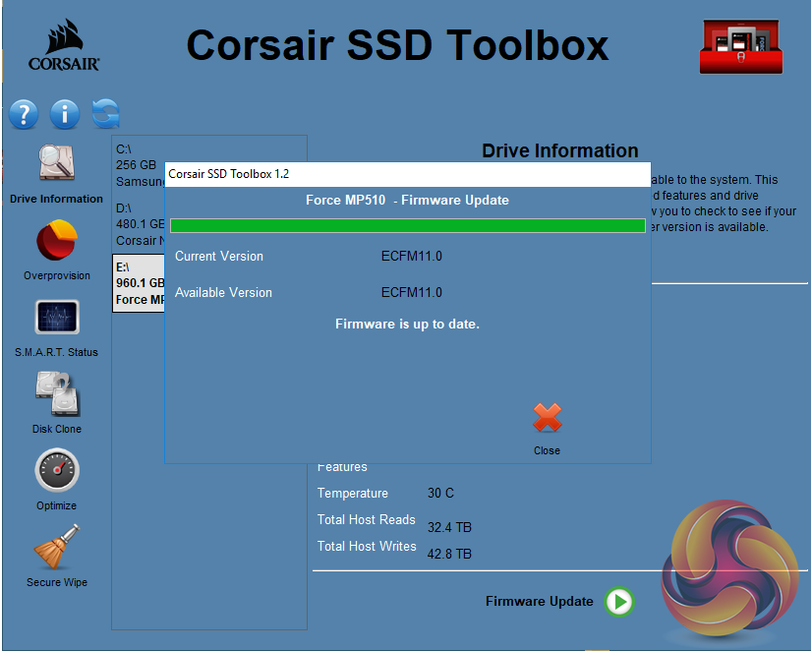The width and height of the screenshot is (812, 651).
Task: View S.M.A.R.T. Status page
Action: pos(56,319)
